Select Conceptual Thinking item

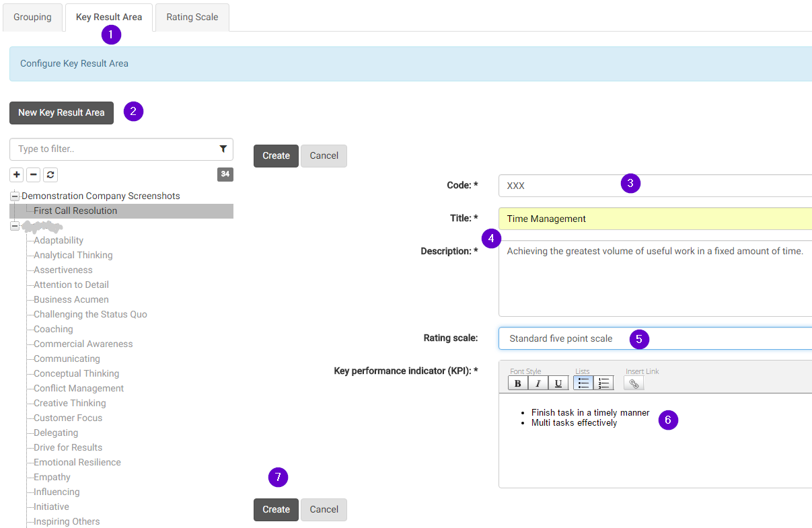(x=77, y=374)
